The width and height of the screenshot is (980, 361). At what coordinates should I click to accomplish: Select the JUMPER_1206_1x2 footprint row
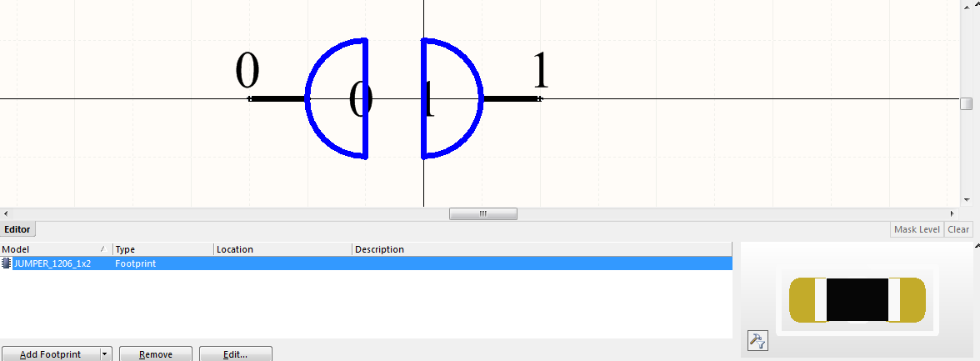[x=367, y=263]
